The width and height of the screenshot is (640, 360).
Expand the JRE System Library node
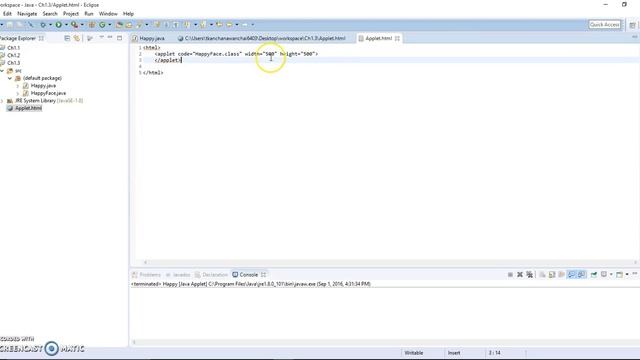click(2, 101)
